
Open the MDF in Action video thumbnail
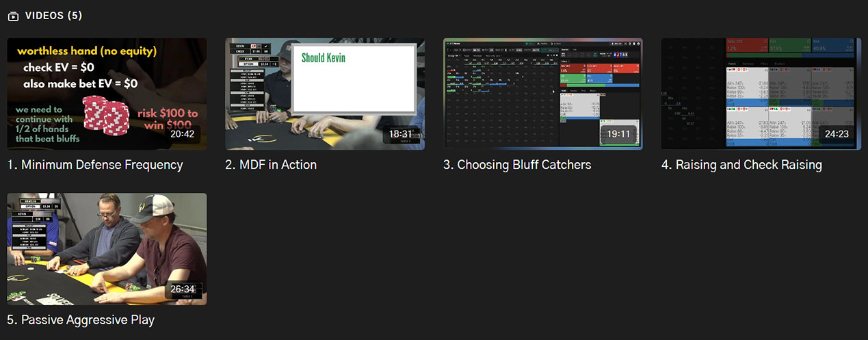(325, 94)
